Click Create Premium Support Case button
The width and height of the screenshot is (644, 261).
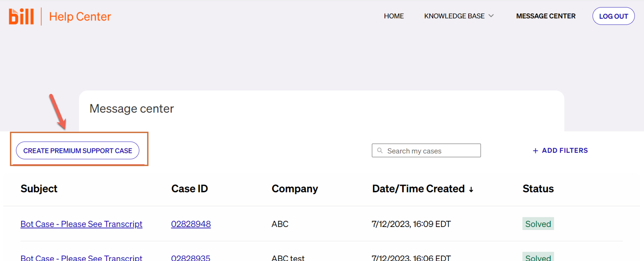77,151
